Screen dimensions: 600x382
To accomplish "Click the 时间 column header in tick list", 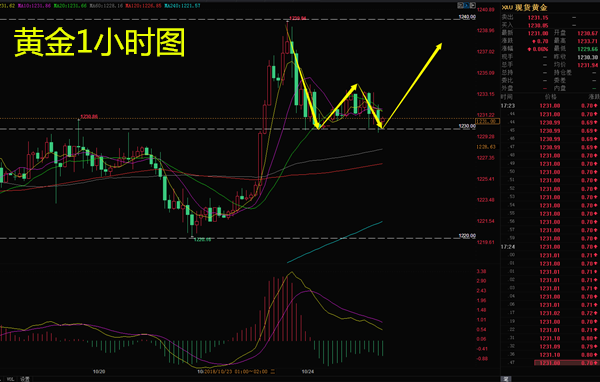I will (506, 97).
